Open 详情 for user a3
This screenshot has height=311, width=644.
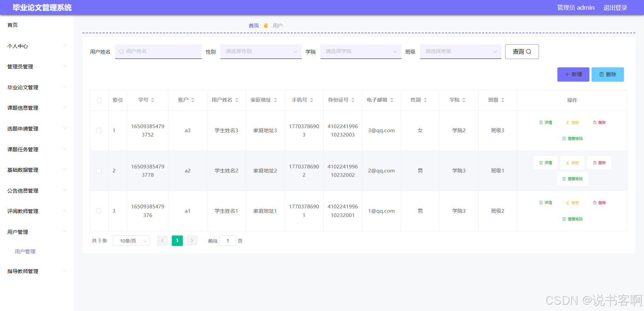546,122
